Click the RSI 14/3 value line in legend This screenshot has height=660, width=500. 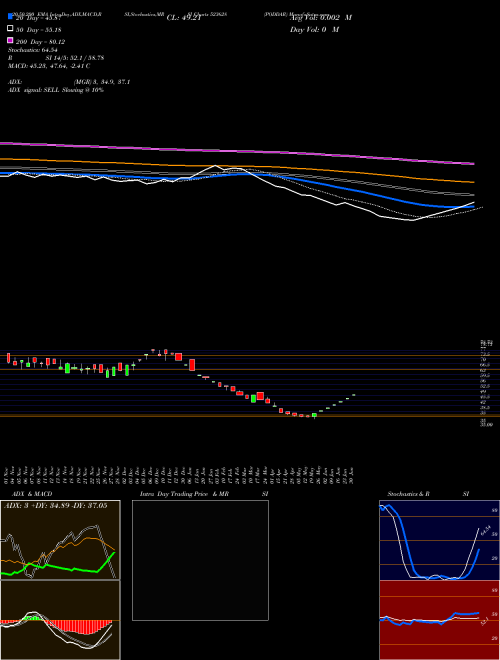point(56,58)
